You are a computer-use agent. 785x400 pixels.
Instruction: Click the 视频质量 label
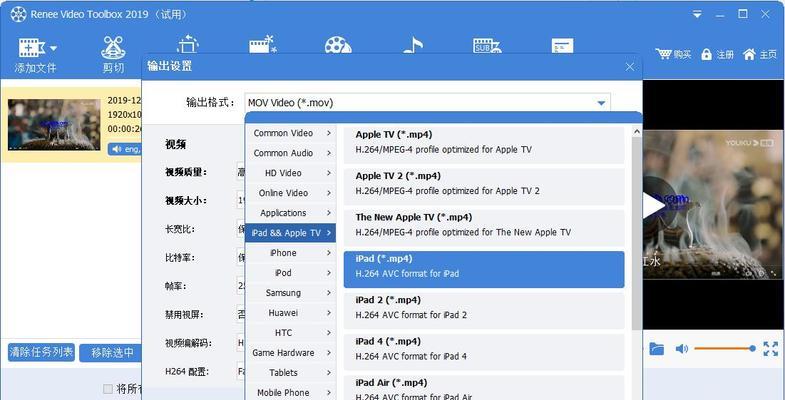coord(186,172)
